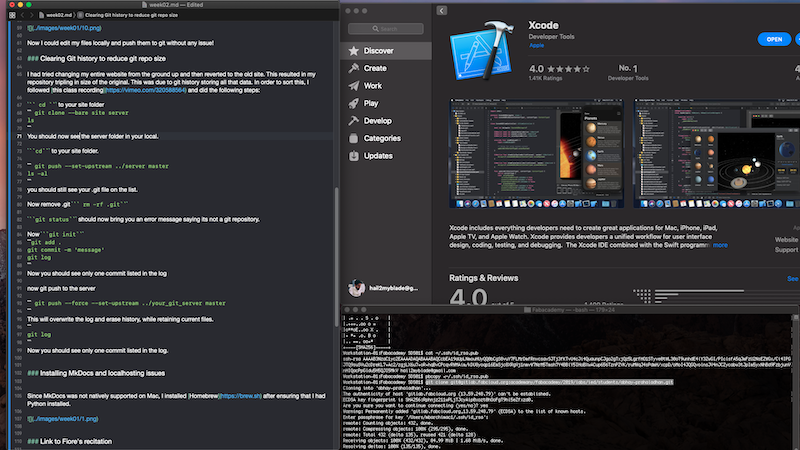
Task: Click the search field in App Store
Action: [x=386, y=29]
